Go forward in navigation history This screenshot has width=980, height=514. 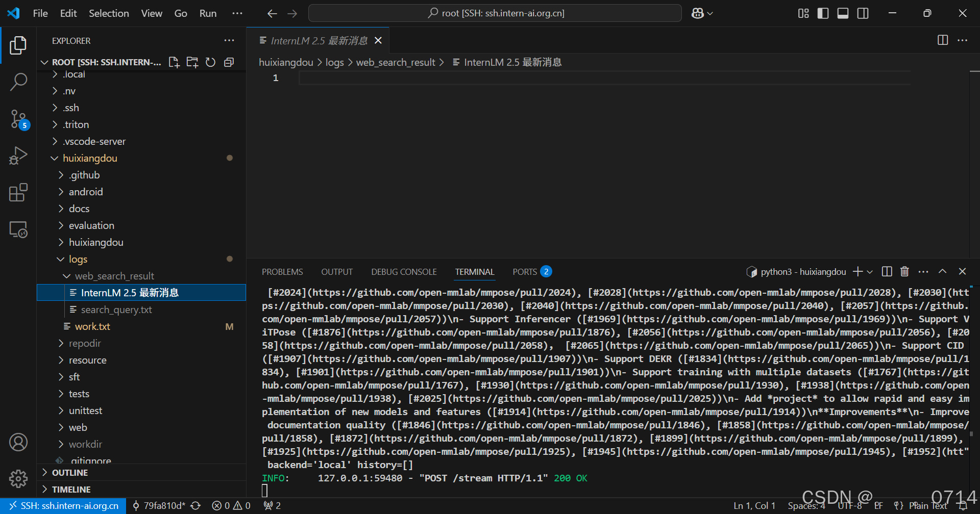[x=292, y=14]
